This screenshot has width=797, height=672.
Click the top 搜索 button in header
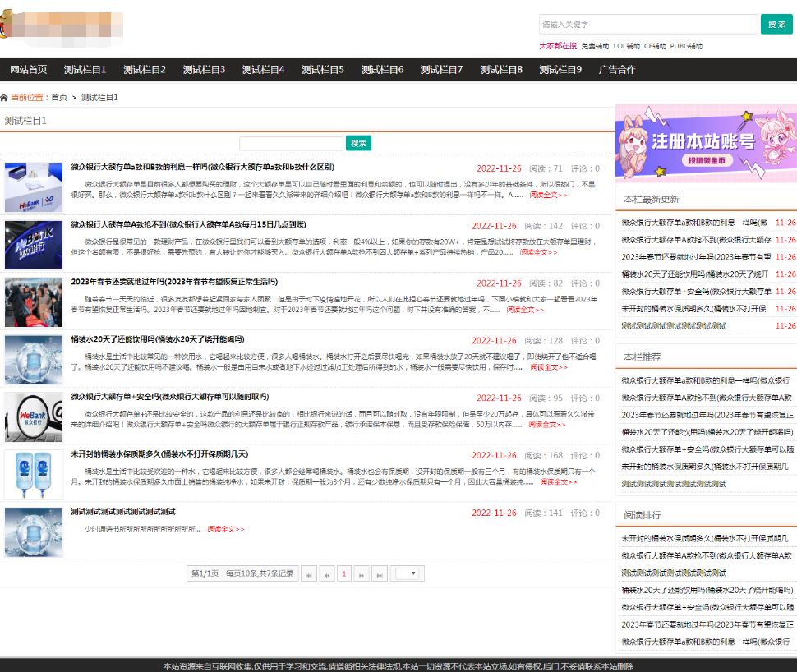pos(776,25)
